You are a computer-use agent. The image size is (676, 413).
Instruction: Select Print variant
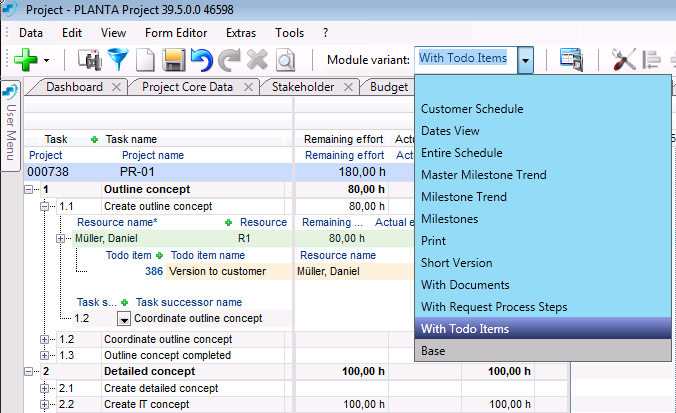point(543,241)
